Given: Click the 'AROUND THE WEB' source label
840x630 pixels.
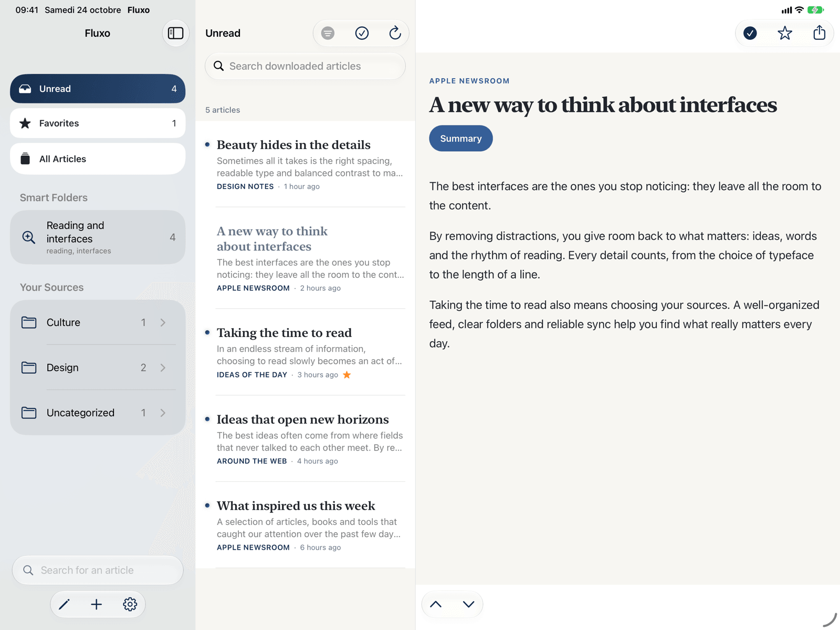Looking at the screenshot, I should 252,461.
